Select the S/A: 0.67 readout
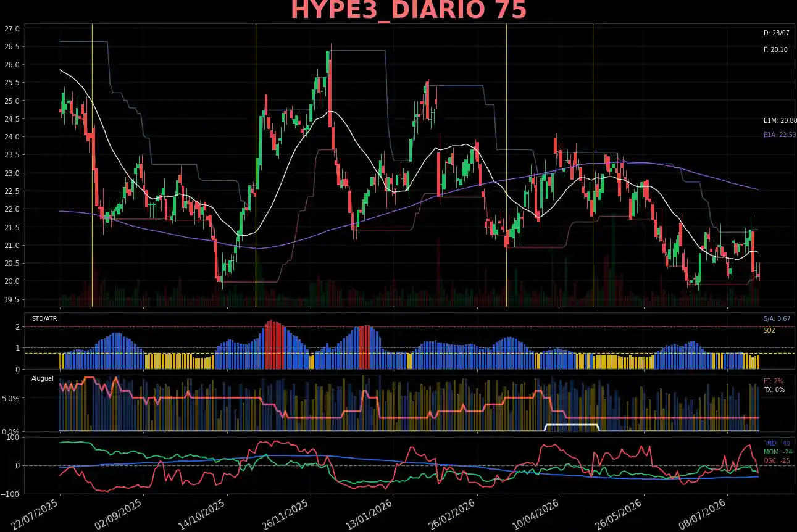This screenshot has height=532, width=797. coord(777,318)
